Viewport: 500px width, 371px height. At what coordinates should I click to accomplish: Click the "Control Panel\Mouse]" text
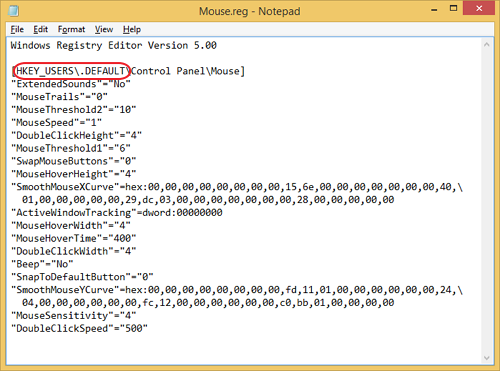[x=188, y=71]
